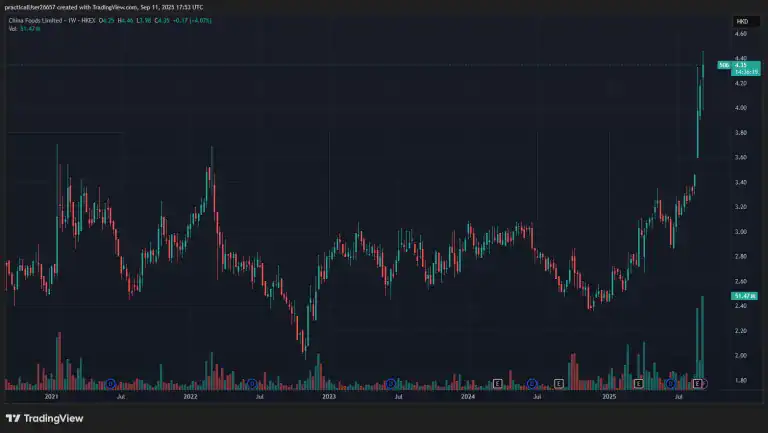
Task: Click the China Foods Limited symbol title
Action: click(41, 20)
